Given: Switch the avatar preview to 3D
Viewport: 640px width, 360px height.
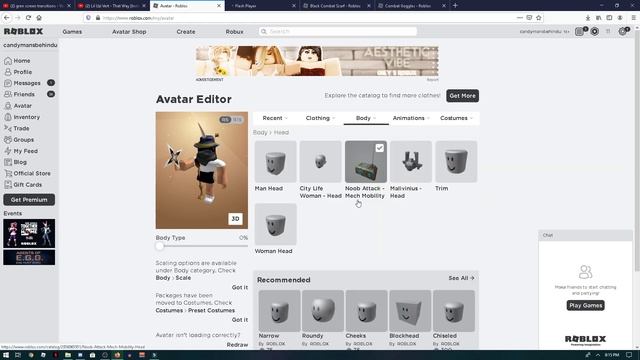Looking at the screenshot, I should click(236, 219).
